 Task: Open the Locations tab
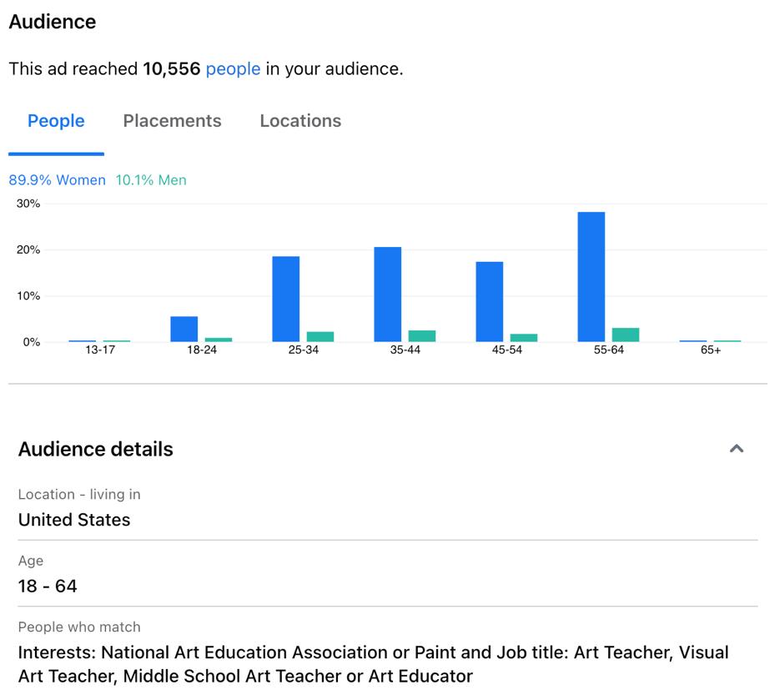click(x=300, y=121)
